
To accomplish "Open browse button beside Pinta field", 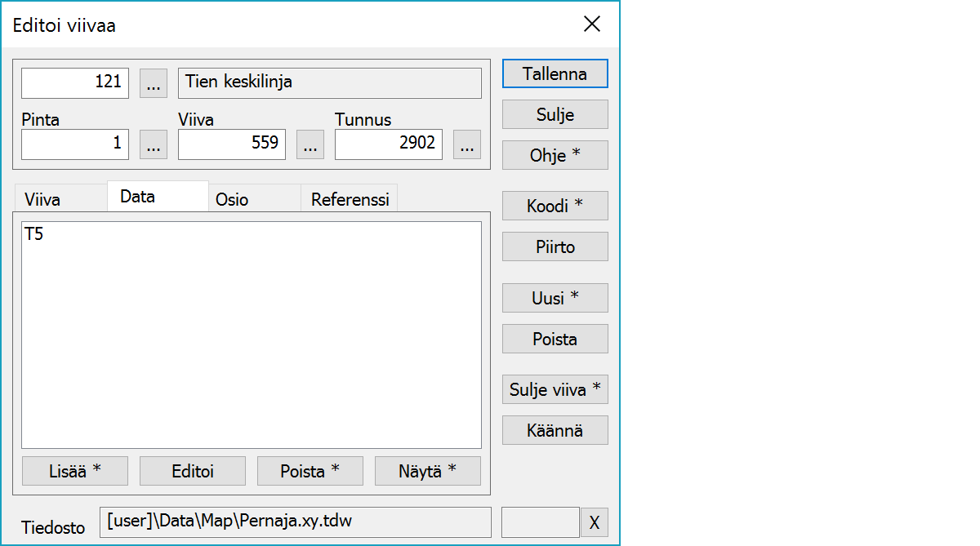I will click(x=154, y=144).
